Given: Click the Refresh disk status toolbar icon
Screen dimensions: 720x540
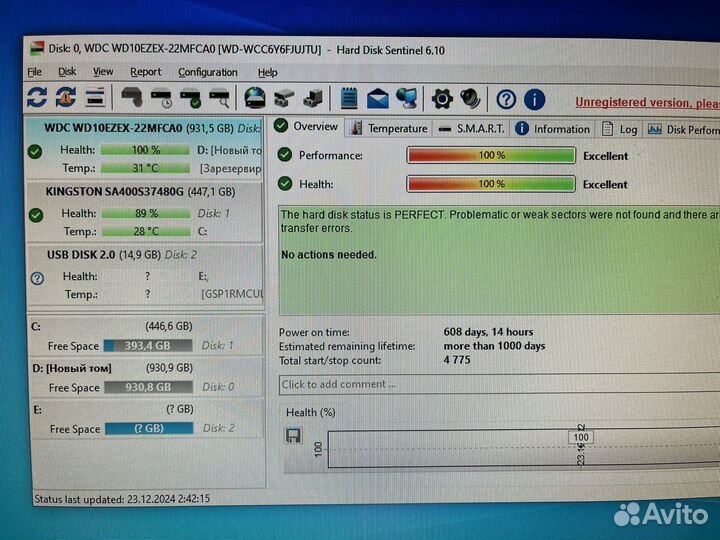Looking at the screenshot, I should tap(37, 97).
